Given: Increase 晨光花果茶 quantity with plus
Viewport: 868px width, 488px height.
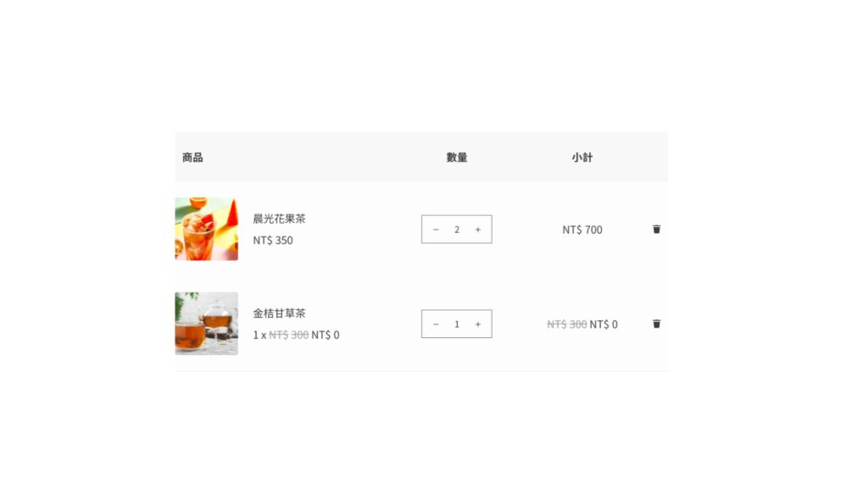Looking at the screenshot, I should pos(478,230).
